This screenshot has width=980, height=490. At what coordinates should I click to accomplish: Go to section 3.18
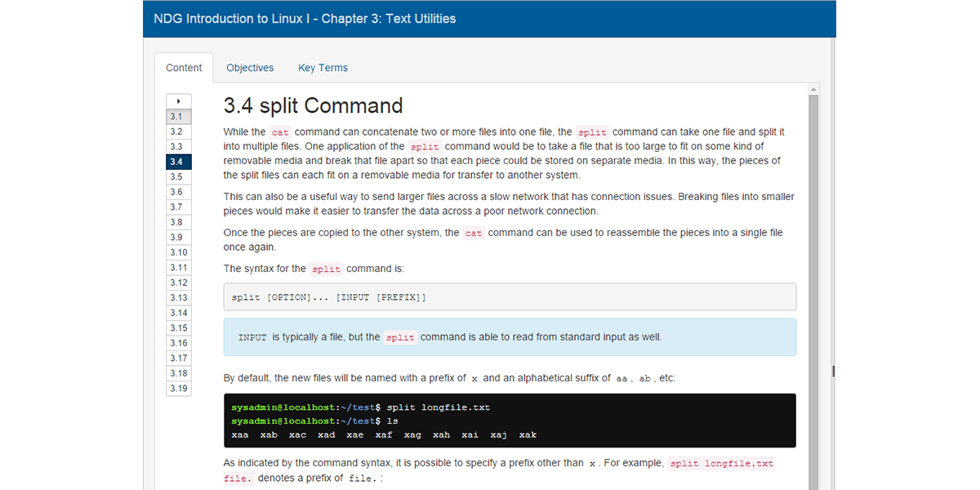point(179,373)
